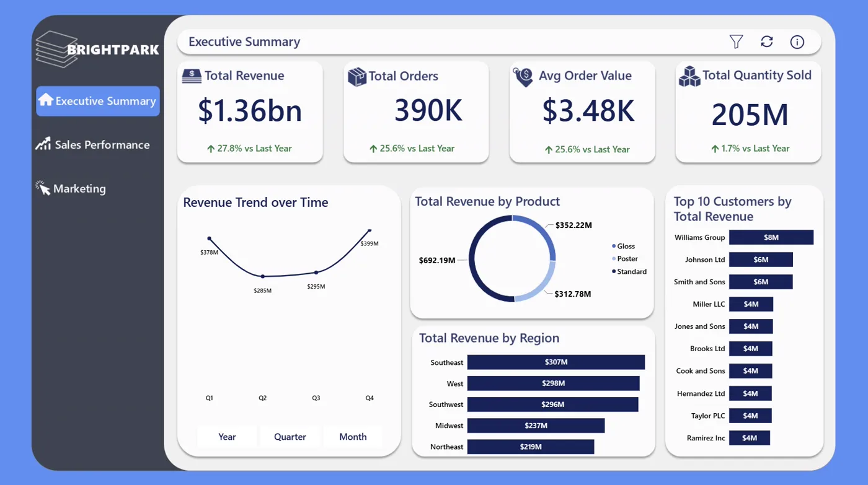The width and height of the screenshot is (868, 485).
Task: Click the Q2 $285M data point
Action: pos(263,276)
